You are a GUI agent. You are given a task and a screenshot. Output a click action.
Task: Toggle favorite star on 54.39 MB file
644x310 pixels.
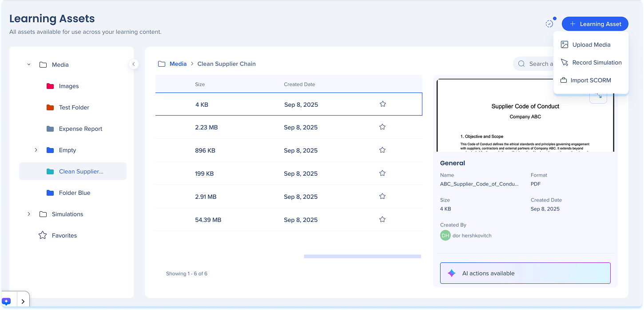tap(382, 219)
